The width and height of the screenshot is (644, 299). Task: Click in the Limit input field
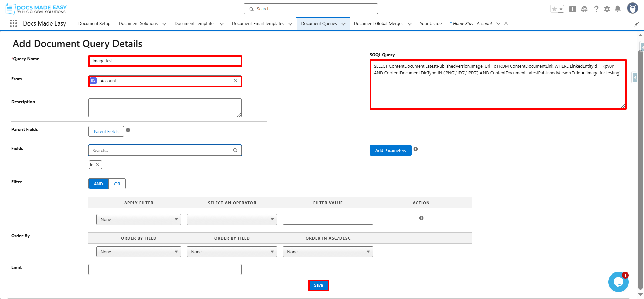click(x=165, y=269)
